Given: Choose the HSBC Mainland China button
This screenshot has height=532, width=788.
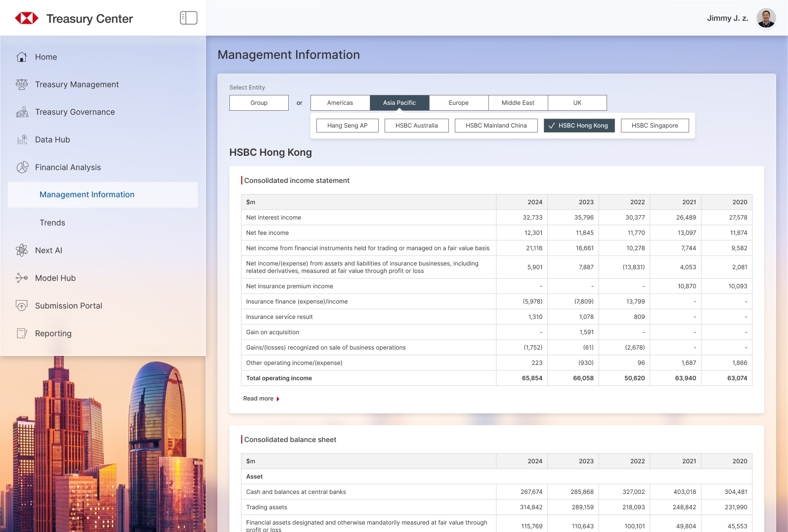Looking at the screenshot, I should coord(496,126).
